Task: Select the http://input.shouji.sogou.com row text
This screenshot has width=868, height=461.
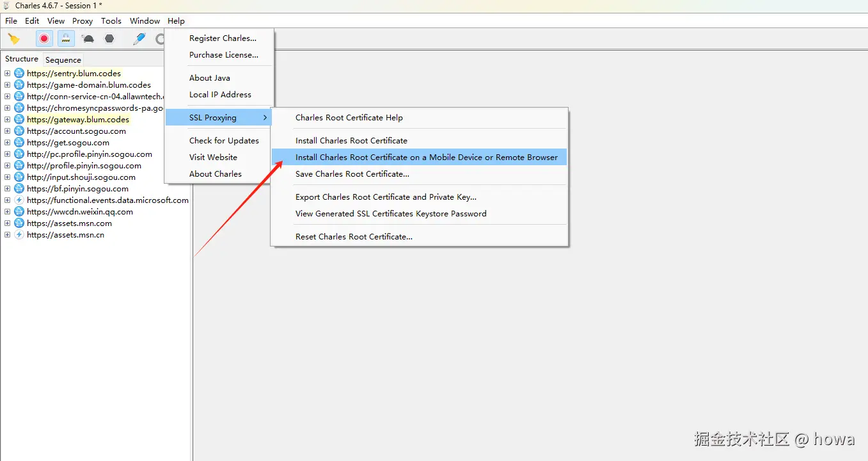Action: [x=81, y=177]
